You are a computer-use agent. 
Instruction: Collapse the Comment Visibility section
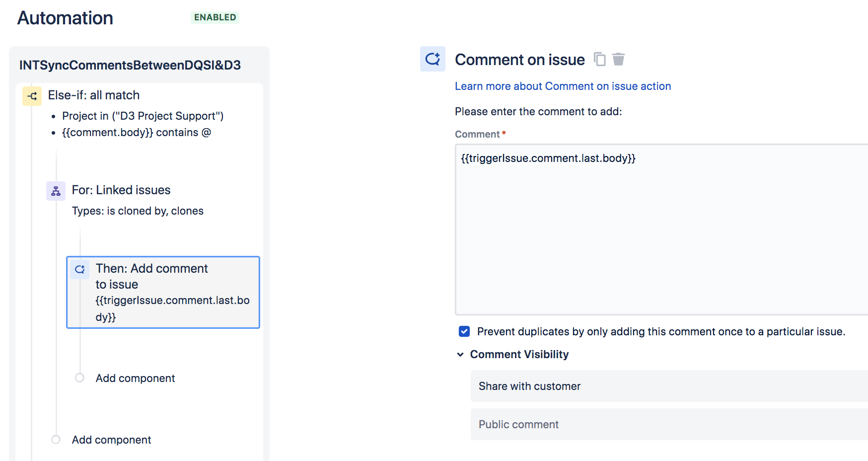click(459, 354)
